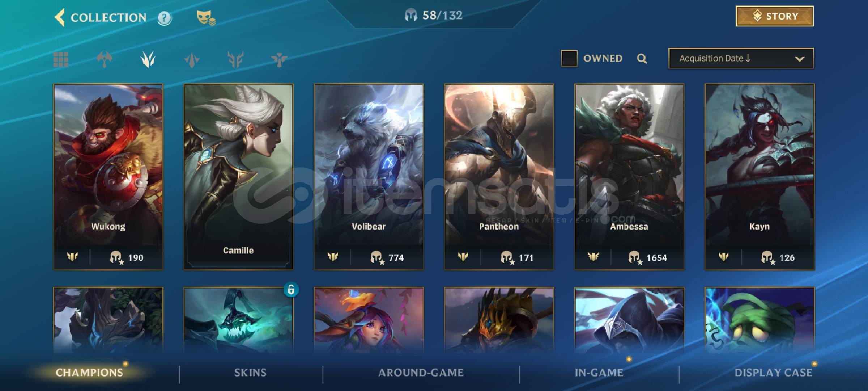Filter by the crossed axes role icon
The width and height of the screenshot is (868, 391).
pos(105,59)
